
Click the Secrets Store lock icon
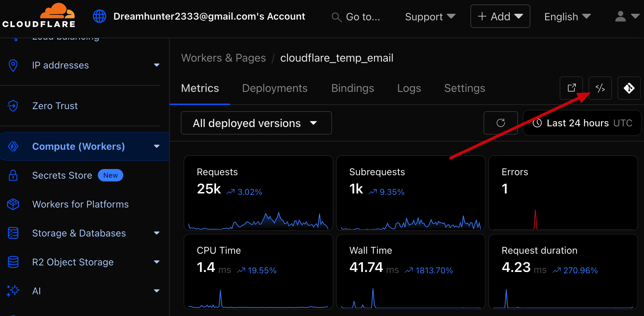click(13, 176)
